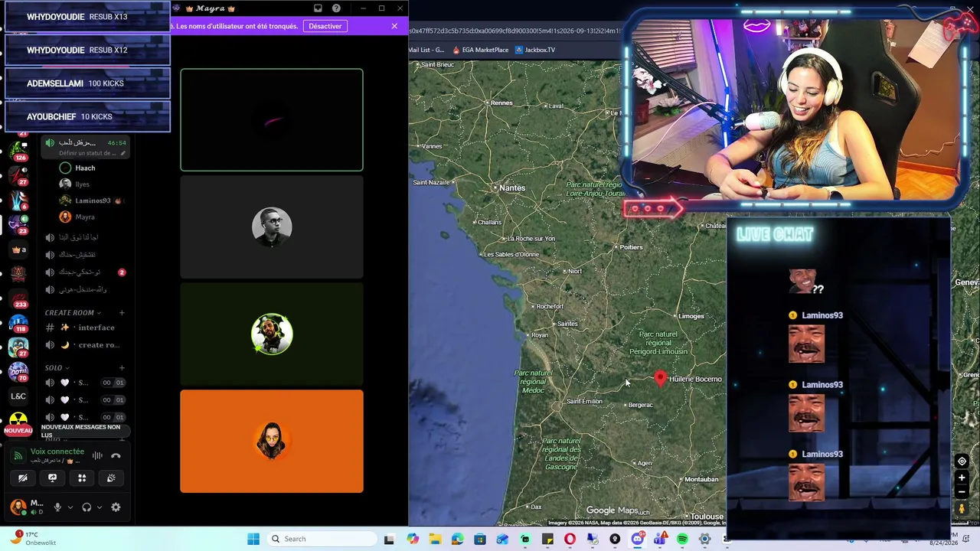
Task: Start screen sharing in voice panel
Action: tap(52, 478)
